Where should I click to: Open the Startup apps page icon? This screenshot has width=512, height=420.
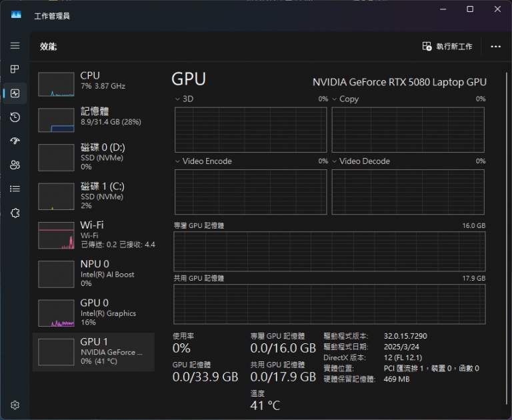(x=15, y=141)
